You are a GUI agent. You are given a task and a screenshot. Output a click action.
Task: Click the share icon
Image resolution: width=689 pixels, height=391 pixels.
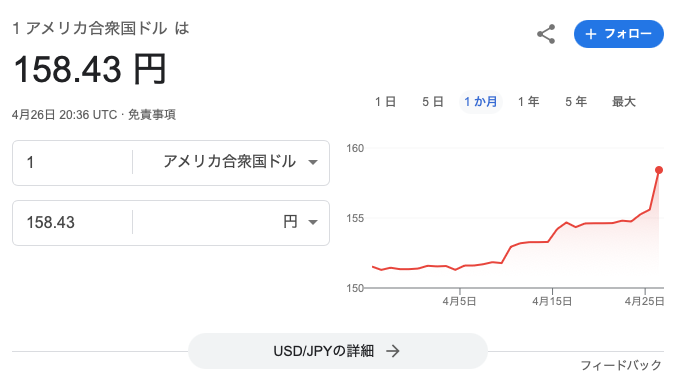tap(546, 34)
